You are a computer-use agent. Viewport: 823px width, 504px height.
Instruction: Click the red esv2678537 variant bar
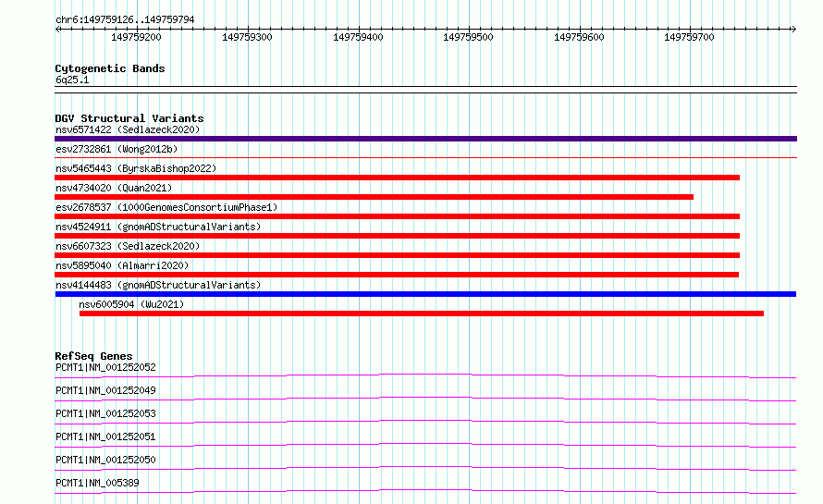[398, 216]
